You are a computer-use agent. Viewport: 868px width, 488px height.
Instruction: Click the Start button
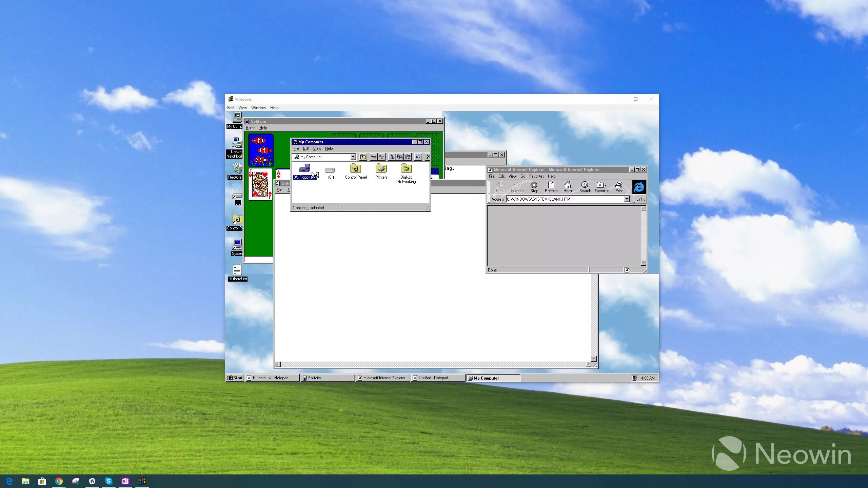(235, 378)
